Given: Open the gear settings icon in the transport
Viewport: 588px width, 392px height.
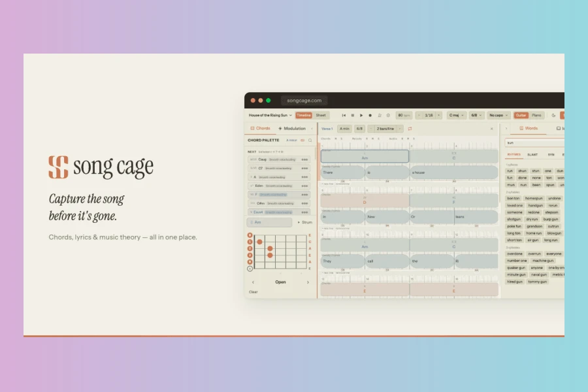Looking at the screenshot, I should [x=388, y=115].
